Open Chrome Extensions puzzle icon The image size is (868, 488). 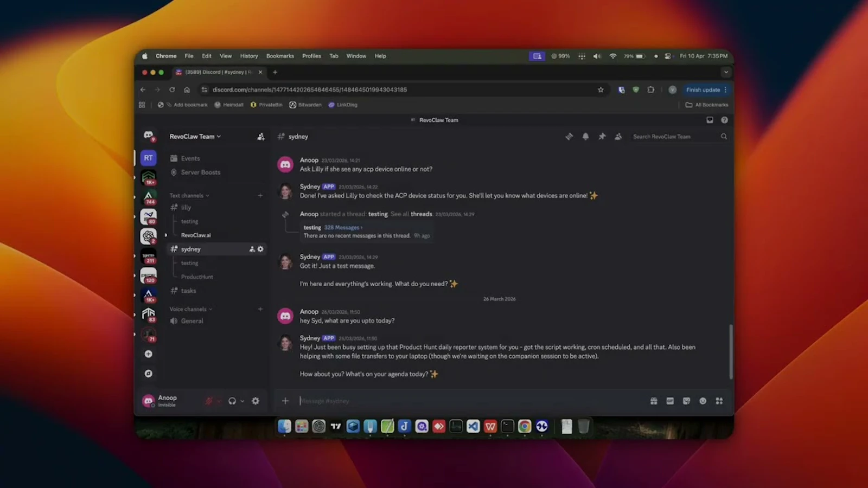point(651,90)
